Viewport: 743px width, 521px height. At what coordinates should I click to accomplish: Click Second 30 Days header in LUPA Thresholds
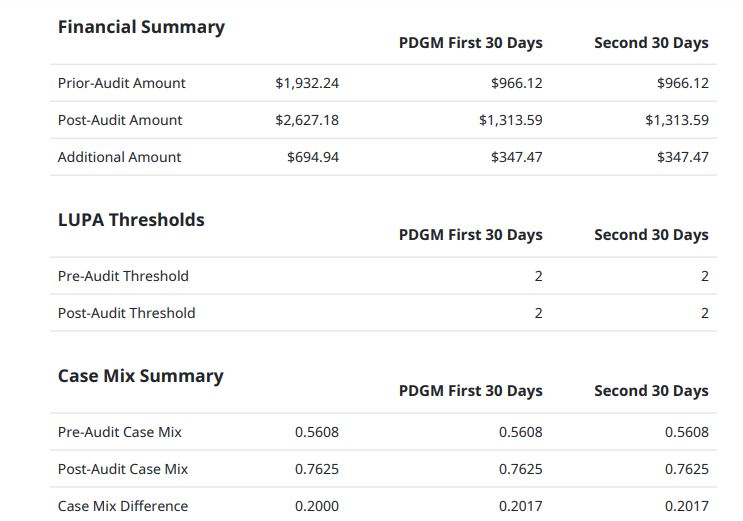[651, 235]
